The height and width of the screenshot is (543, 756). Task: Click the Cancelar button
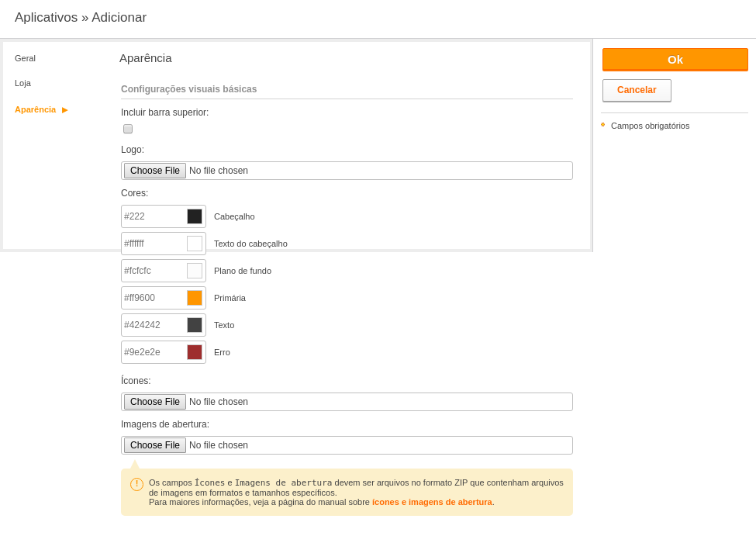pyautogui.click(x=637, y=90)
